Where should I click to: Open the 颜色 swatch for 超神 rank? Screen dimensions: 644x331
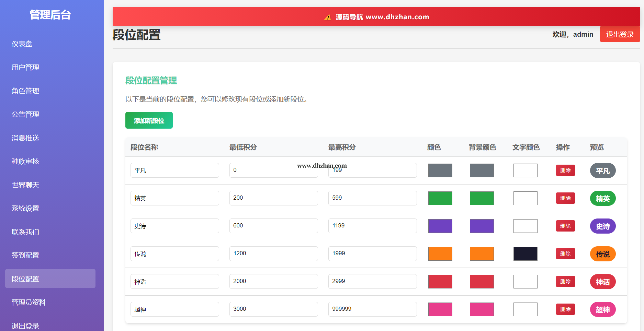[440, 309]
